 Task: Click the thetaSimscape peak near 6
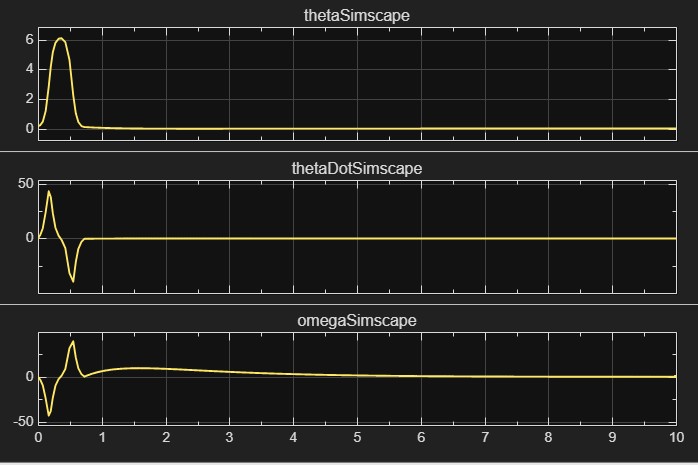pyautogui.click(x=61, y=39)
